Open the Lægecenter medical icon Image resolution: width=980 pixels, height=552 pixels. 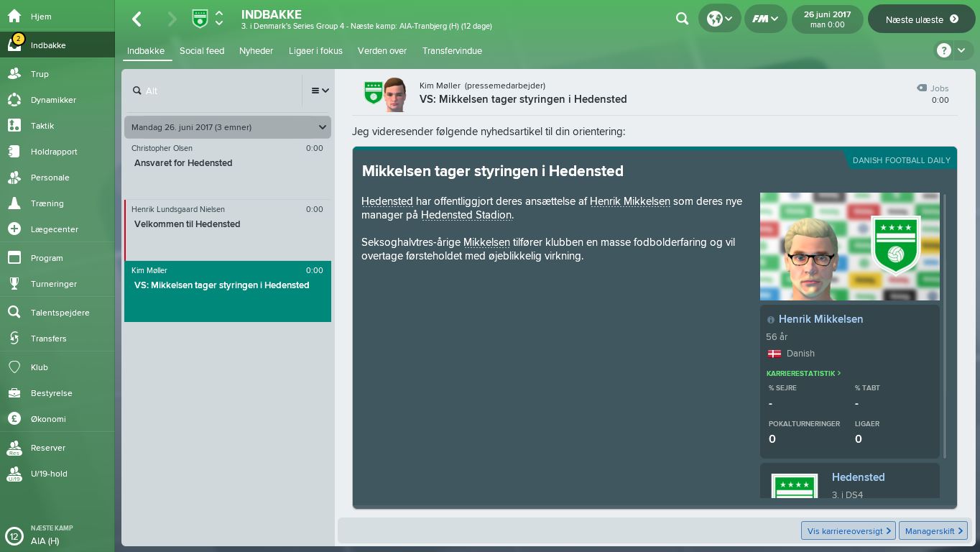(14, 229)
